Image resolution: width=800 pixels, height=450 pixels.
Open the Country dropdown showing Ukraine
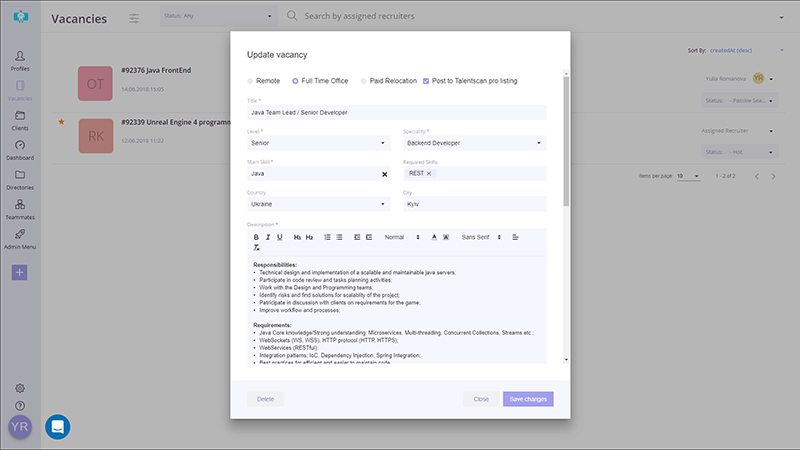(x=317, y=204)
